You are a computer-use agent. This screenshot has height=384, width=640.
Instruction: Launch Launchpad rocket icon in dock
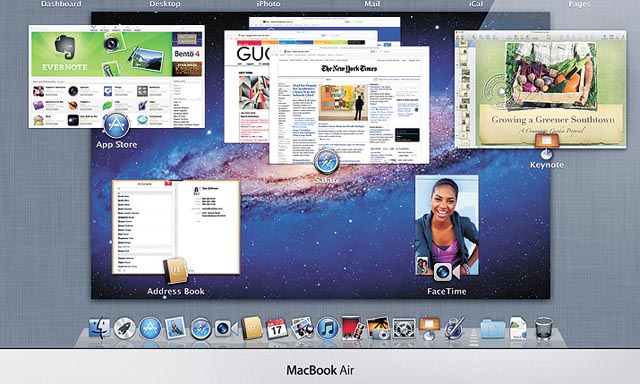[x=124, y=328]
